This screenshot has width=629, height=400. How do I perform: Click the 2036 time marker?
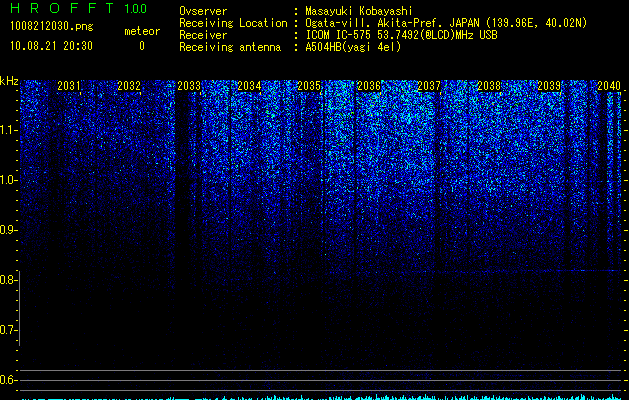coord(369,86)
